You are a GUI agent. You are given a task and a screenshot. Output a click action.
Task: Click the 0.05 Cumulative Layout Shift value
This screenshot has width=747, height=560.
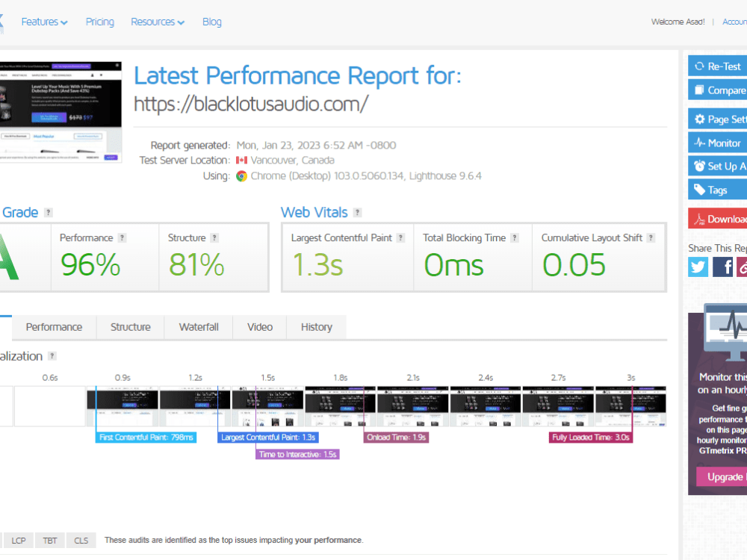click(x=574, y=265)
